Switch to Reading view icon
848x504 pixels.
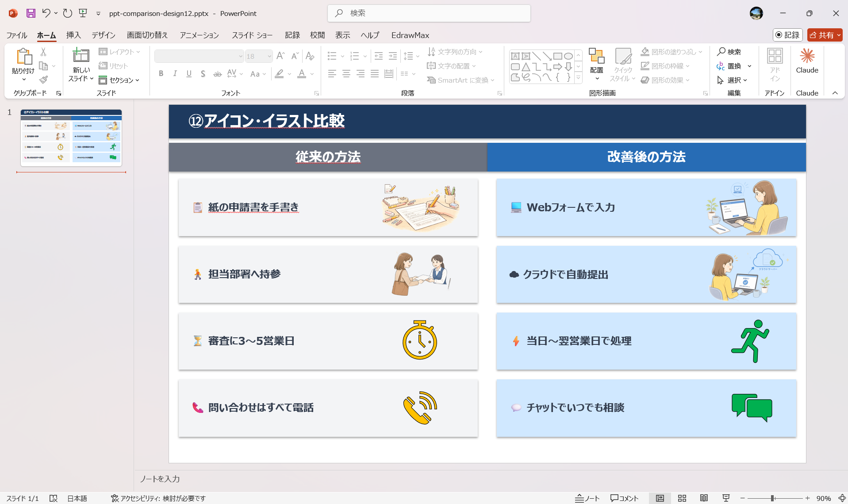pyautogui.click(x=704, y=498)
